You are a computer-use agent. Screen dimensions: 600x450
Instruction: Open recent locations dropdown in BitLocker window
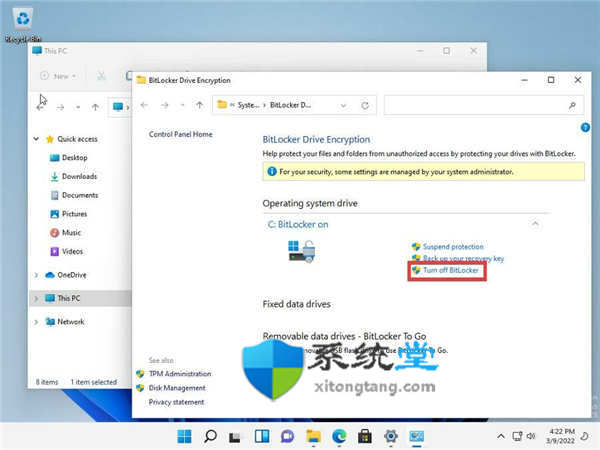[182, 105]
